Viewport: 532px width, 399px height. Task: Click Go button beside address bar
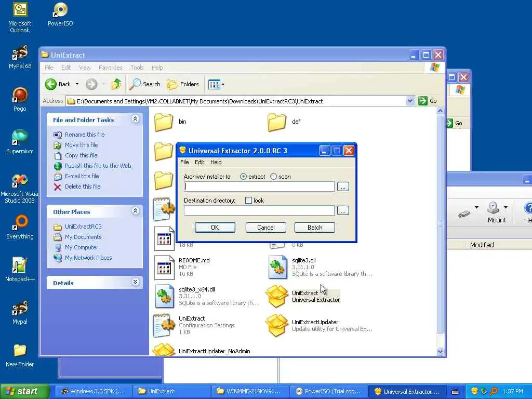428,101
